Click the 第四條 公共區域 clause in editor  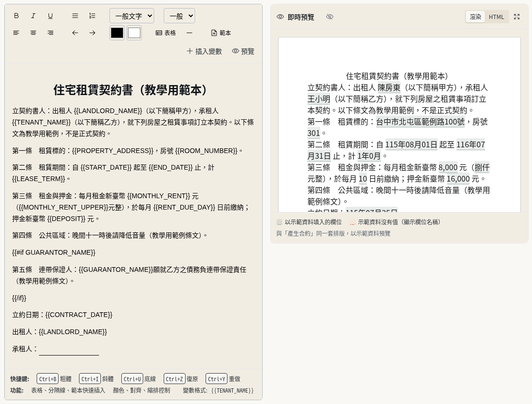pyautogui.click(x=110, y=235)
